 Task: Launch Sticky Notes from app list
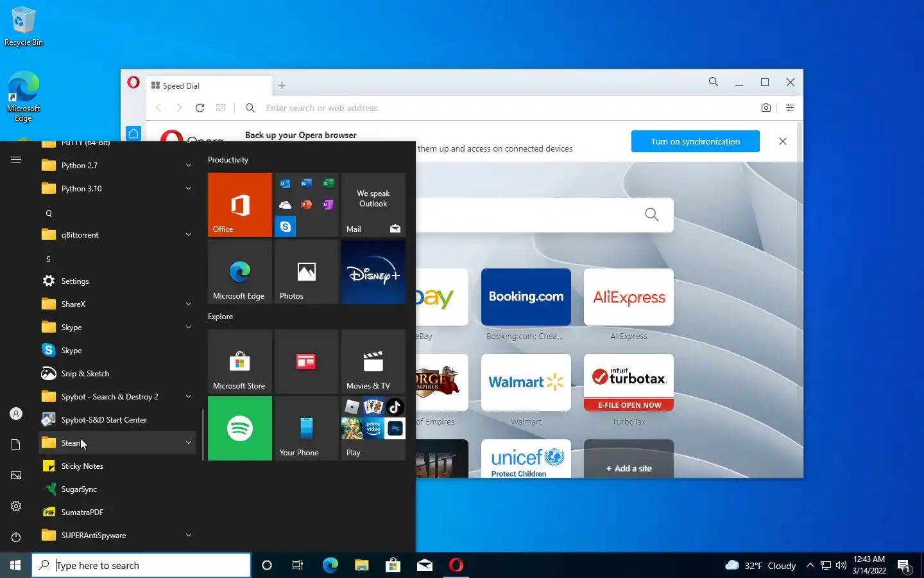coord(117,466)
